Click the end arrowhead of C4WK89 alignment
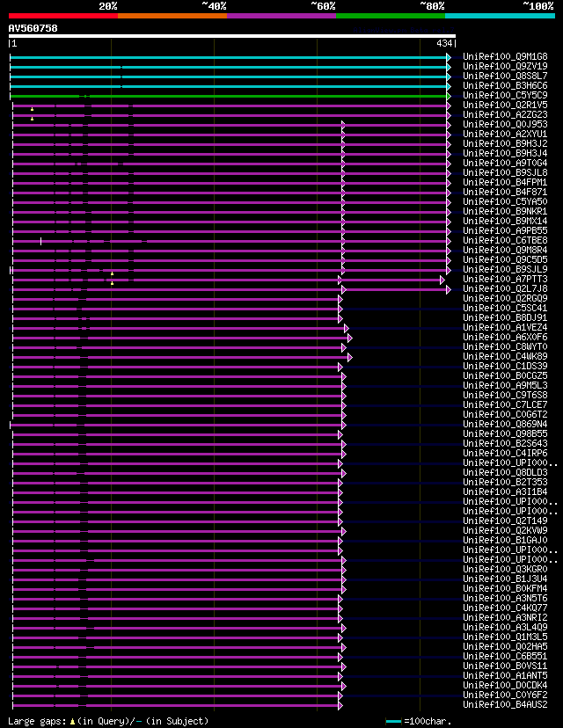 pos(350,358)
